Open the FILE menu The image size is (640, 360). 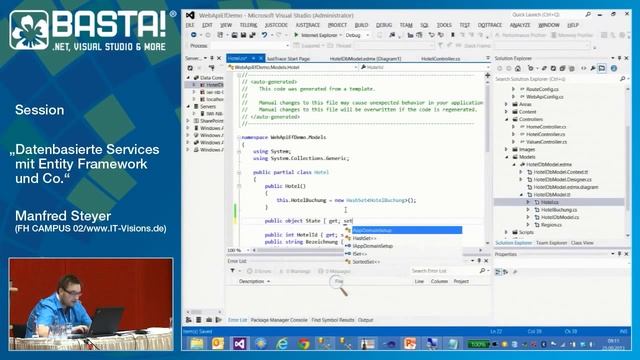[x=190, y=25]
